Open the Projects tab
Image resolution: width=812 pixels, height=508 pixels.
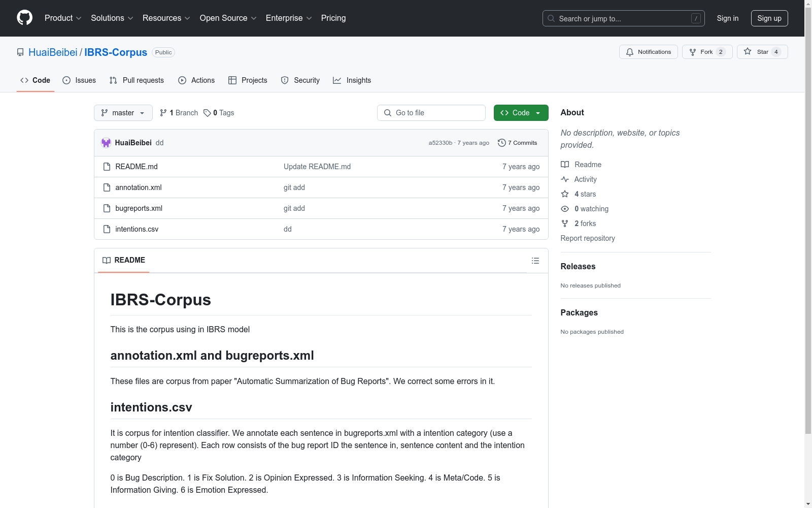[248, 80]
